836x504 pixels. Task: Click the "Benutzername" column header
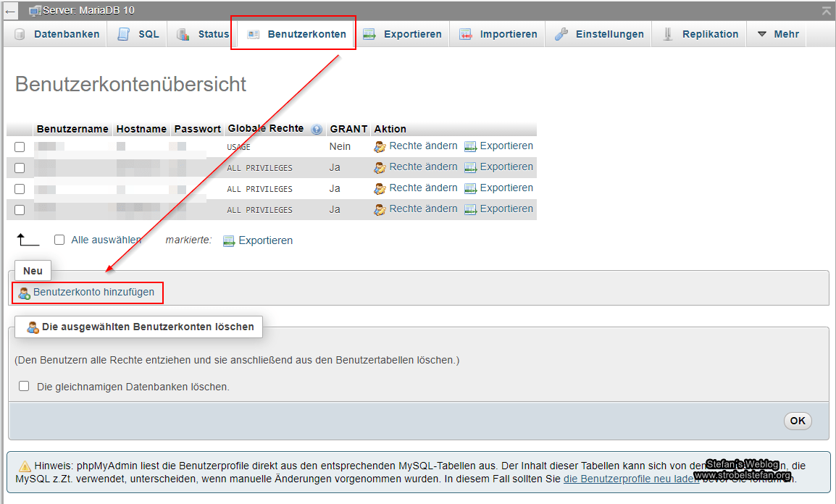[72, 129]
